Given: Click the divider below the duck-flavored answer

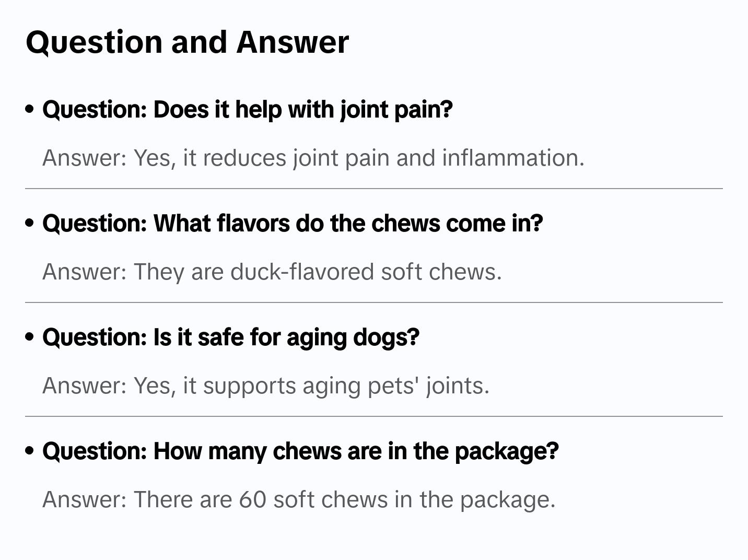Looking at the screenshot, I should click(x=373, y=302).
